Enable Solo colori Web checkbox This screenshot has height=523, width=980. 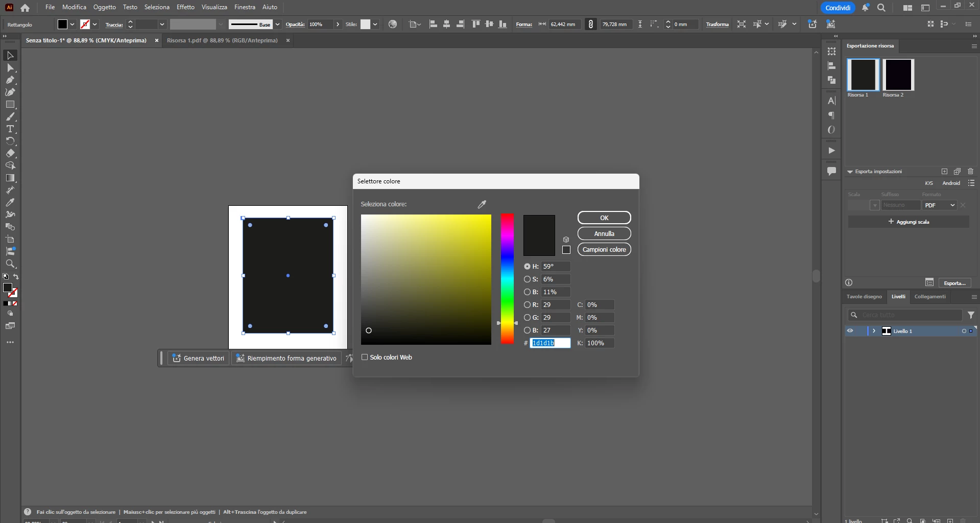click(365, 358)
